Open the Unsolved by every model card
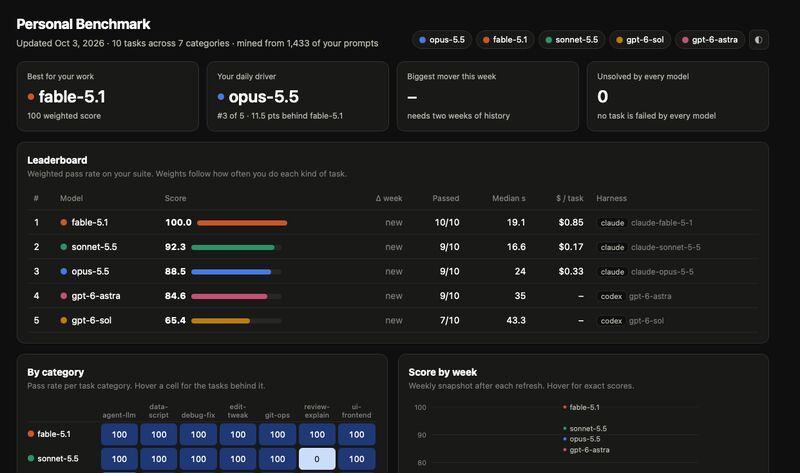 (x=678, y=96)
